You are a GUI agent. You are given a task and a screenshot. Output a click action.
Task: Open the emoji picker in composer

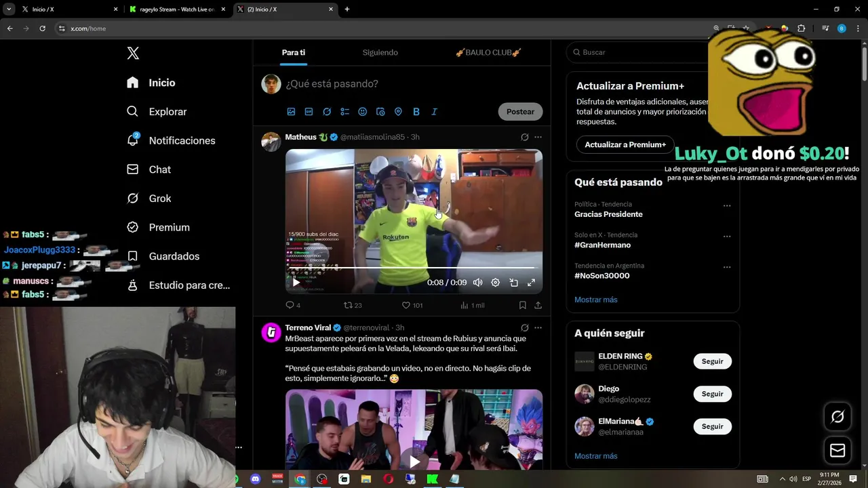(362, 112)
